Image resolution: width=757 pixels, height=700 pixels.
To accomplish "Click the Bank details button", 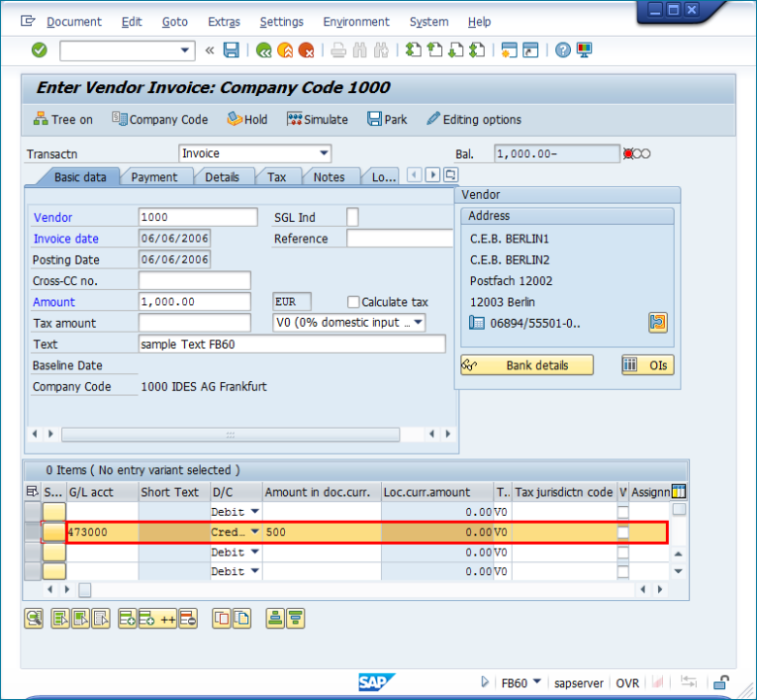I will click(527, 365).
